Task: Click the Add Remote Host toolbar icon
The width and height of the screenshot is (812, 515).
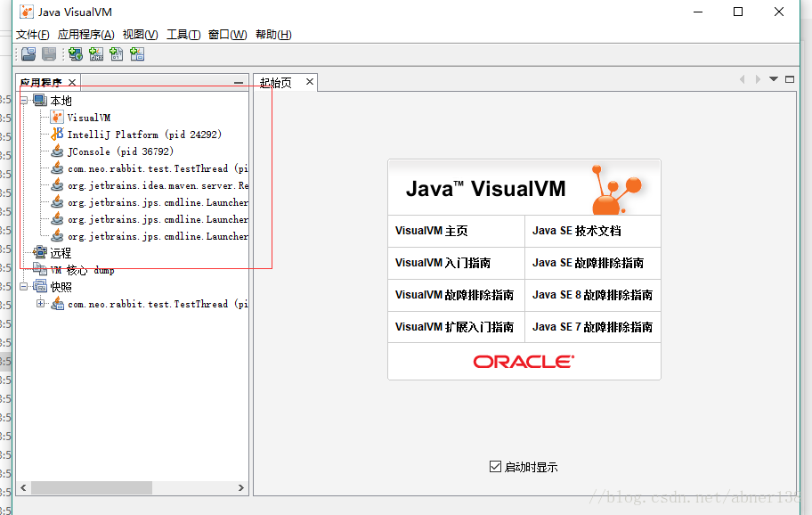Action: [76, 53]
